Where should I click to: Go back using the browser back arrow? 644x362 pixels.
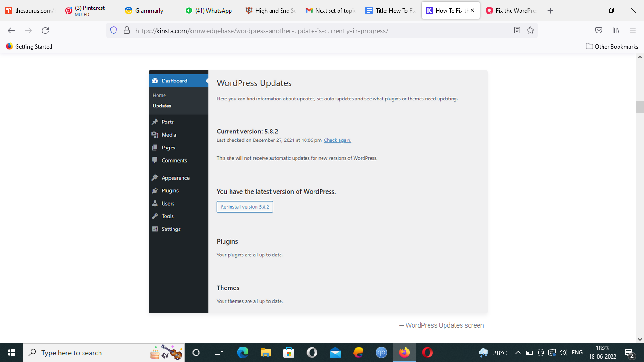tap(11, 31)
